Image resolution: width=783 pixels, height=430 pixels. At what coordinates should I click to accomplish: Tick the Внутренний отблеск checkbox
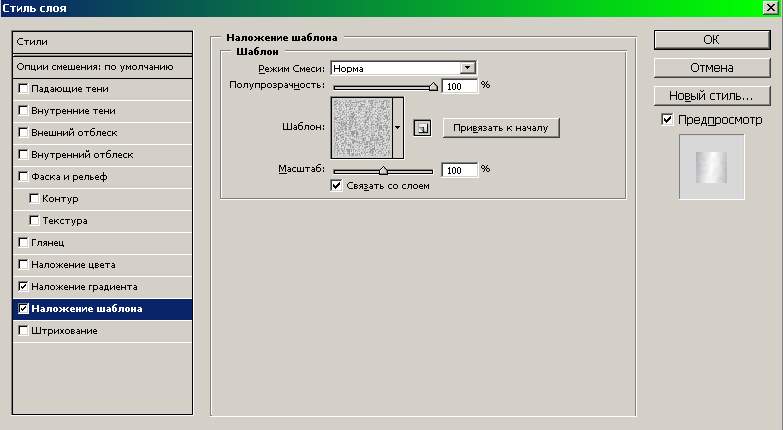click(x=23, y=154)
